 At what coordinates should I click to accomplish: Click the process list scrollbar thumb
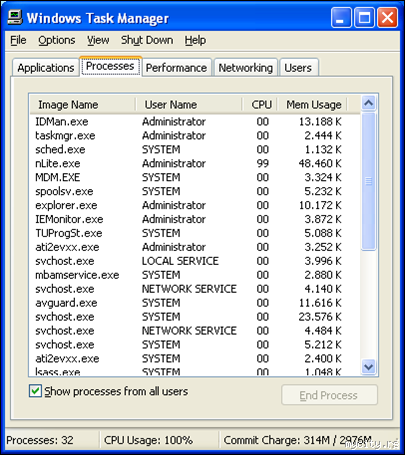point(369,181)
